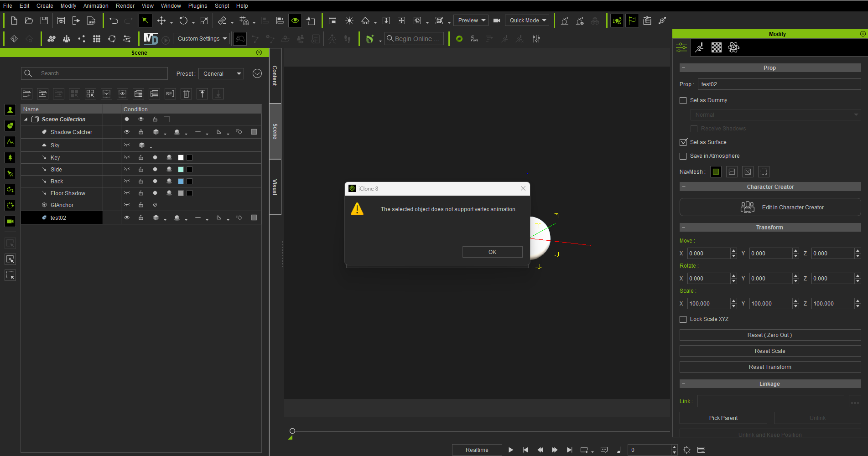Click the Undo arrow icon
Screen dimensions: 868x456
tap(114, 21)
